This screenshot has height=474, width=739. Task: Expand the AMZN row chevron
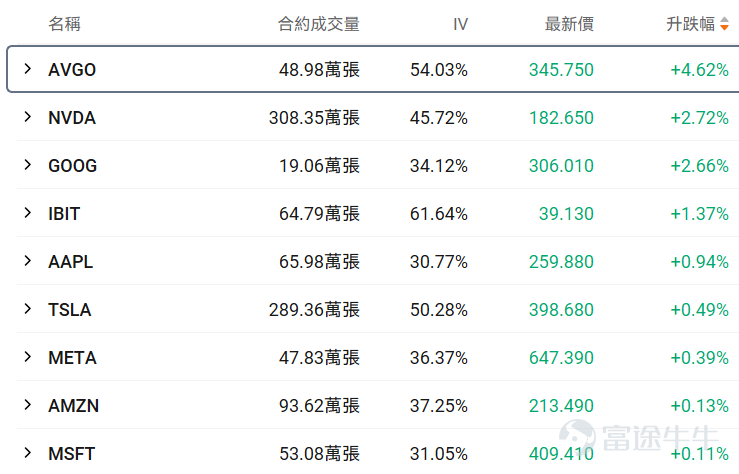(28, 405)
